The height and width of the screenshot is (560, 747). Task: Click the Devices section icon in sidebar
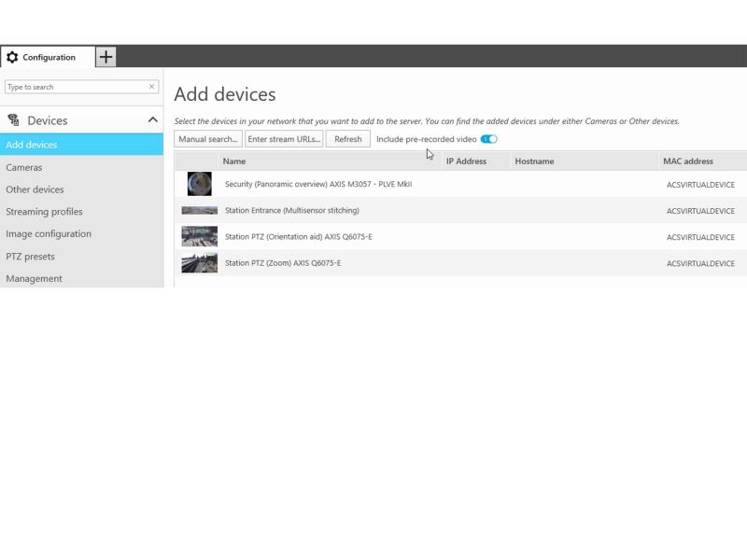14,120
